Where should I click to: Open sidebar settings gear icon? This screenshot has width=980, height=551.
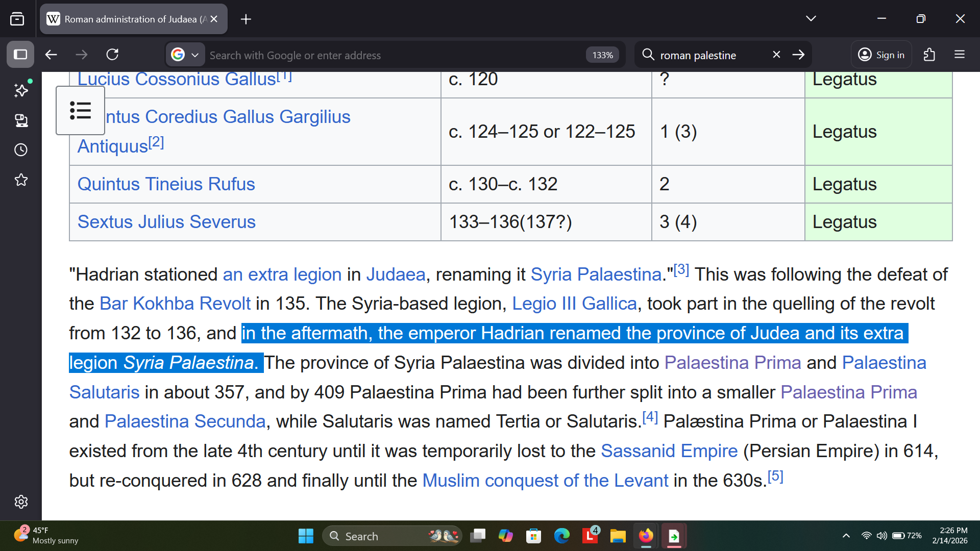[21, 502]
